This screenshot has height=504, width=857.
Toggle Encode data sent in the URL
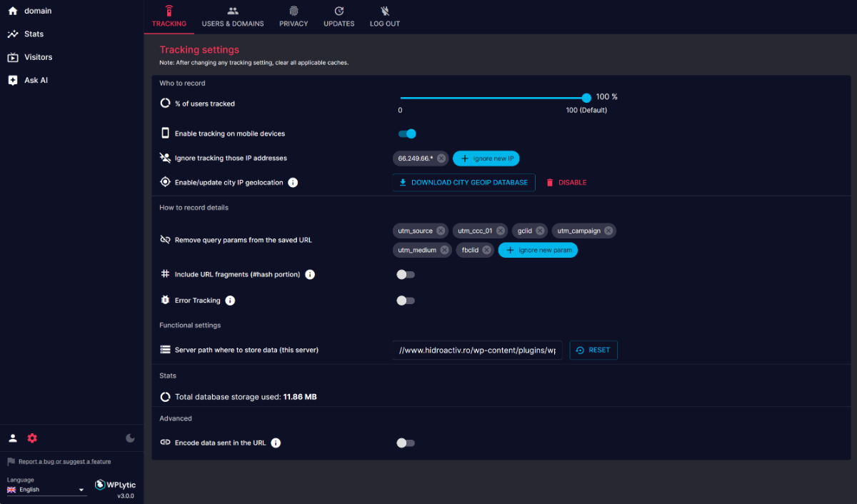[406, 443]
